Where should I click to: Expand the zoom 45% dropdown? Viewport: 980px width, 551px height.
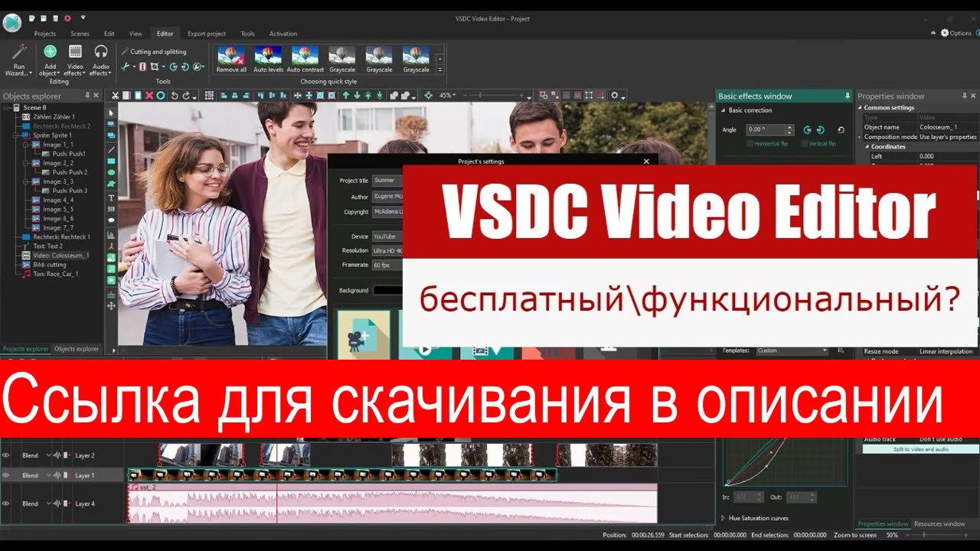[455, 96]
